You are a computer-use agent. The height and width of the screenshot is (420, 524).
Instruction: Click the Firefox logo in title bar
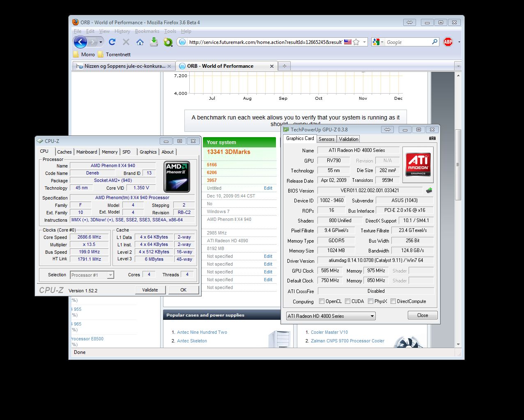tap(76, 22)
